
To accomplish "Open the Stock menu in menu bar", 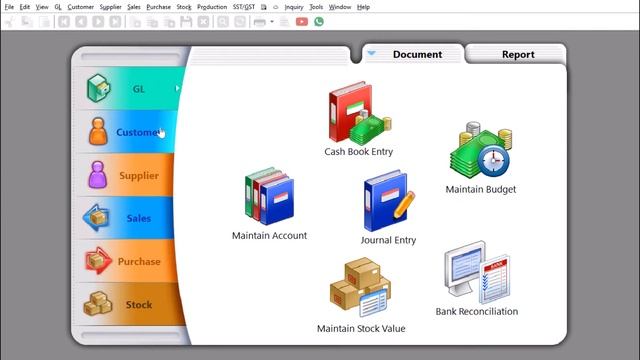I will (x=184, y=7).
